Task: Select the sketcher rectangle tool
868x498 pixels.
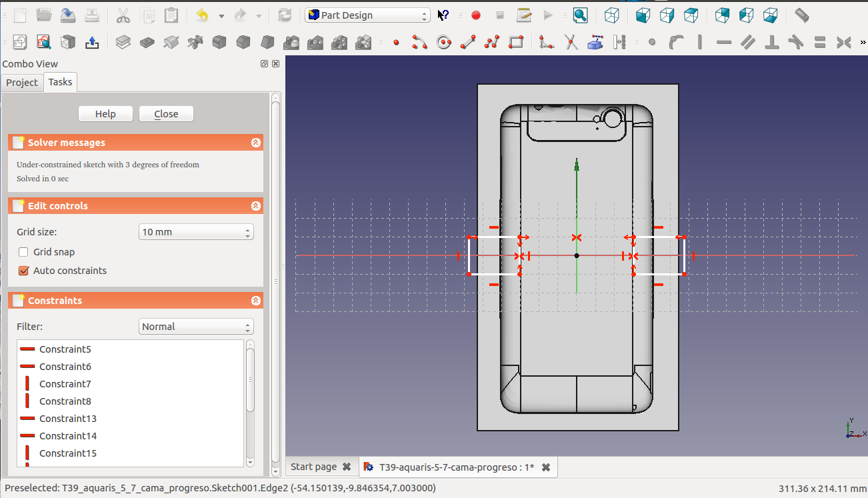Action: pyautogui.click(x=515, y=43)
